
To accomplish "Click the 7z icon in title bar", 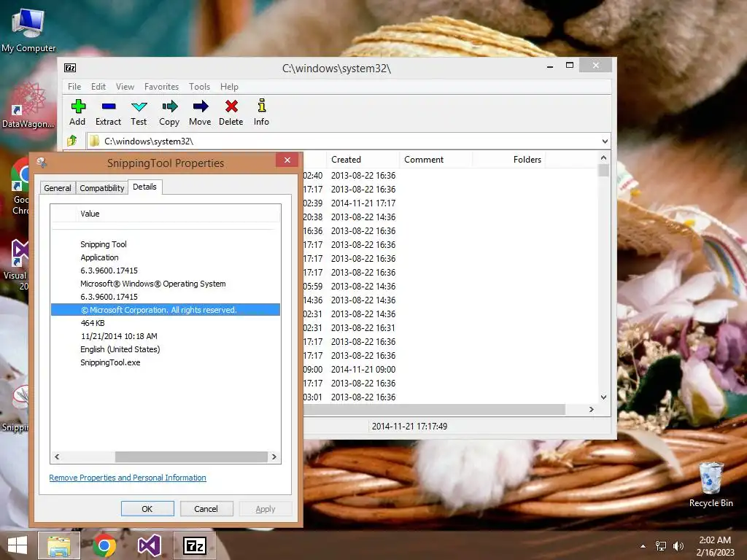I will coord(70,68).
